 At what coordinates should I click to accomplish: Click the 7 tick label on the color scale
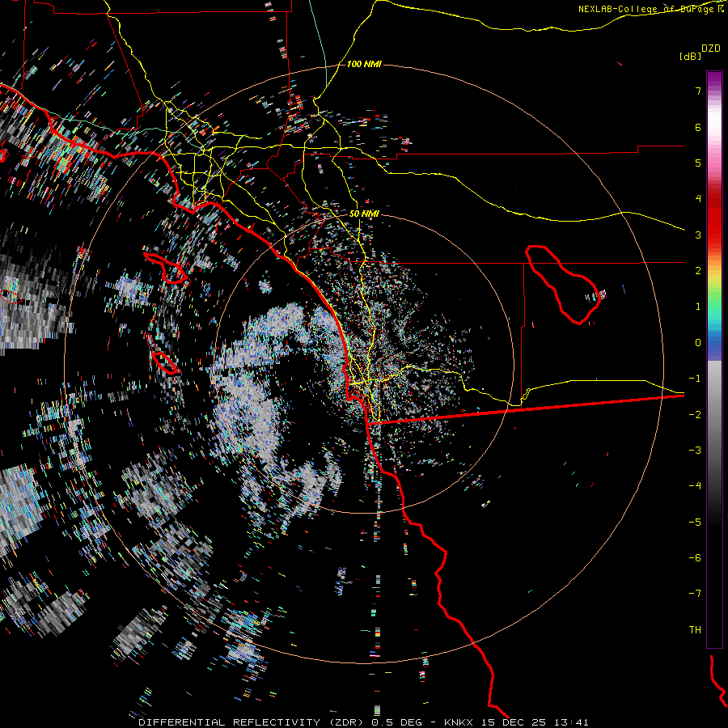(x=698, y=91)
